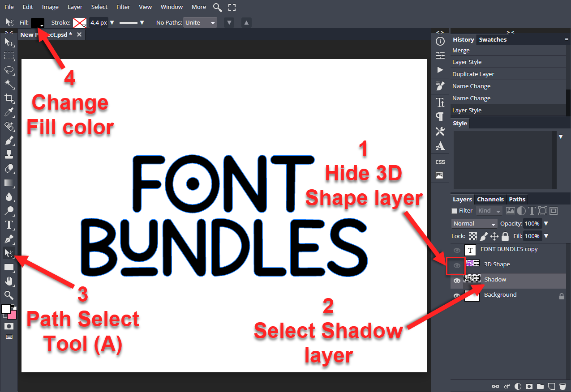Toggle visibility of 3D Shape layer
This screenshot has width=571, height=392.
click(x=457, y=265)
